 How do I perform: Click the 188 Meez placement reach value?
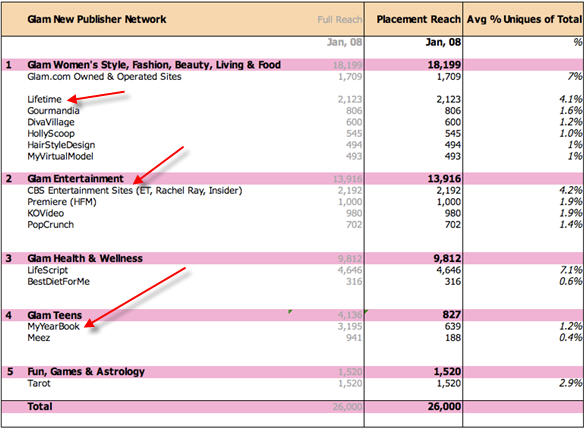(453, 338)
